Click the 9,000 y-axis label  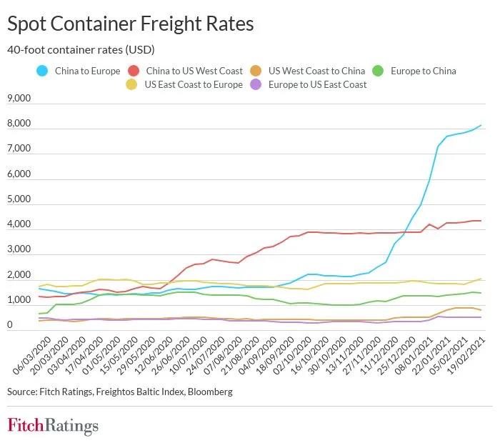19,99
